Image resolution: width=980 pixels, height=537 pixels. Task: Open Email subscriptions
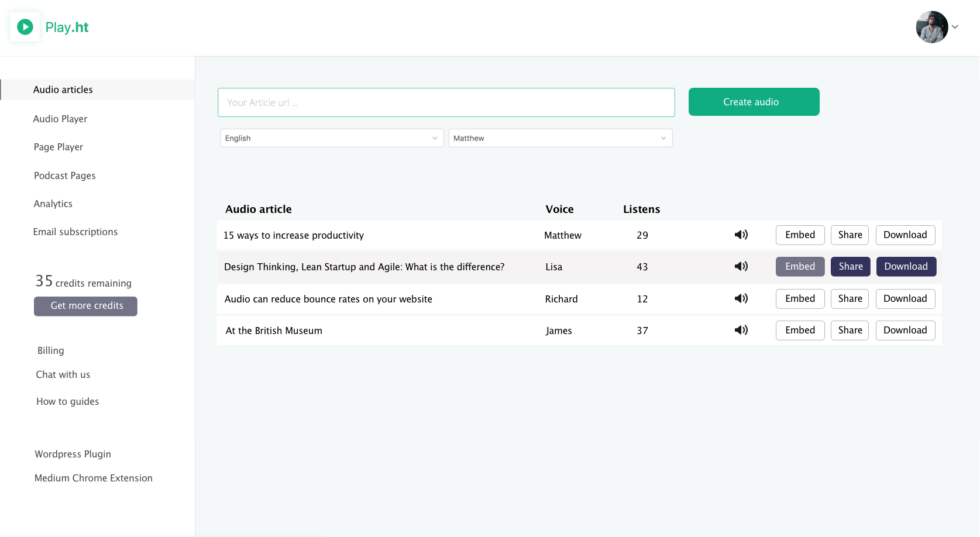pyautogui.click(x=75, y=232)
